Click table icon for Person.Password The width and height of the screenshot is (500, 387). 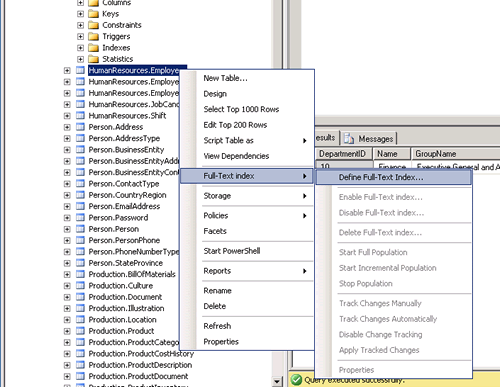click(x=80, y=218)
